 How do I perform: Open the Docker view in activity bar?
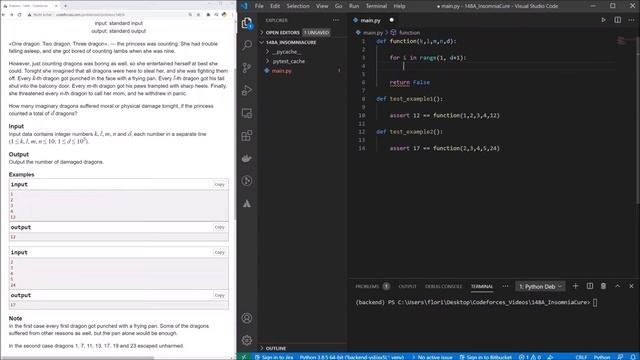point(247,158)
